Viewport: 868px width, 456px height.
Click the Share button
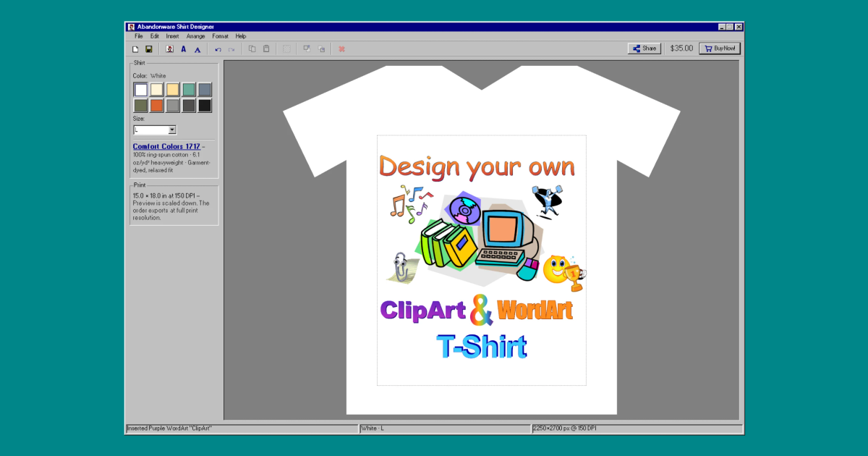click(x=644, y=48)
